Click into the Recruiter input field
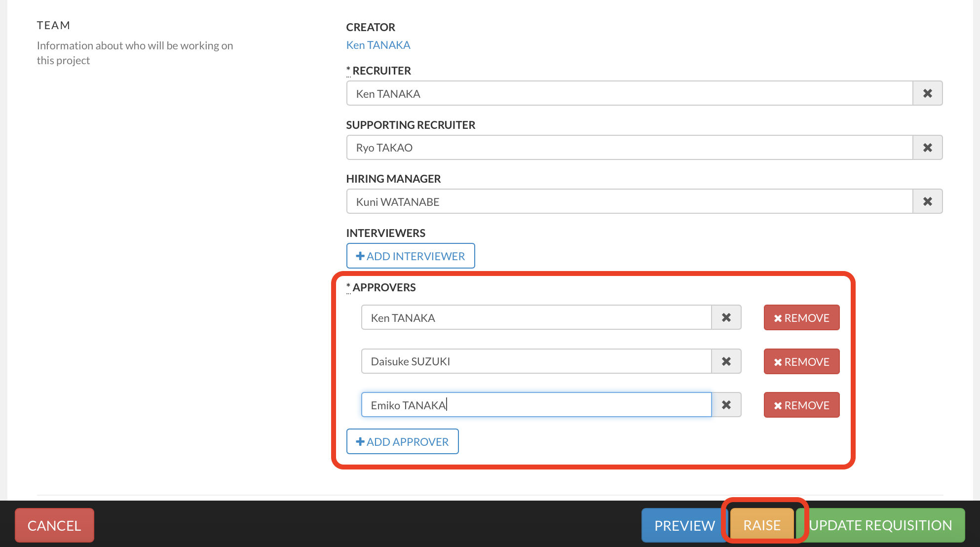This screenshot has width=980, height=547. (629, 93)
